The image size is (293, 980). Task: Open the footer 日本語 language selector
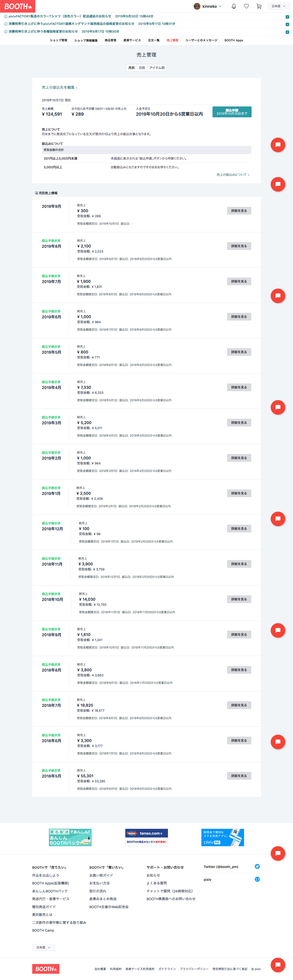click(43, 947)
